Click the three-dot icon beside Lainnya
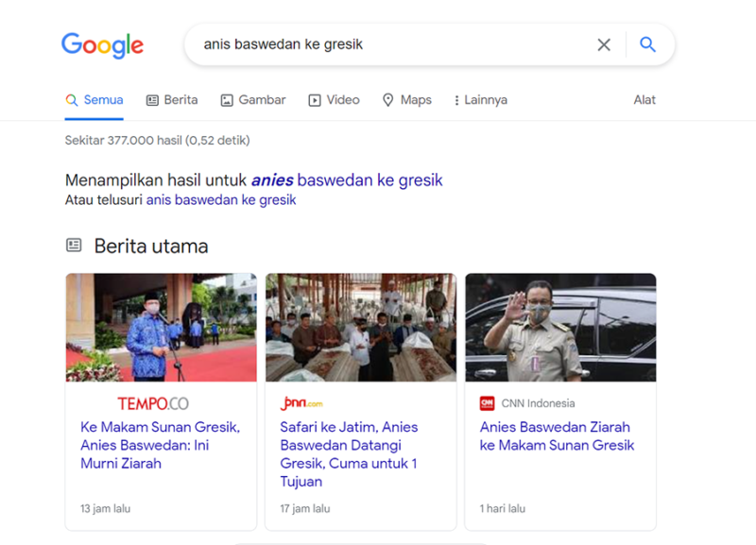This screenshot has width=756, height=545. [x=456, y=100]
